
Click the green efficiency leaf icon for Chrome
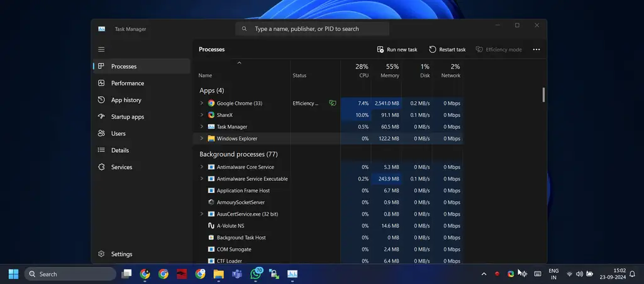tap(332, 104)
